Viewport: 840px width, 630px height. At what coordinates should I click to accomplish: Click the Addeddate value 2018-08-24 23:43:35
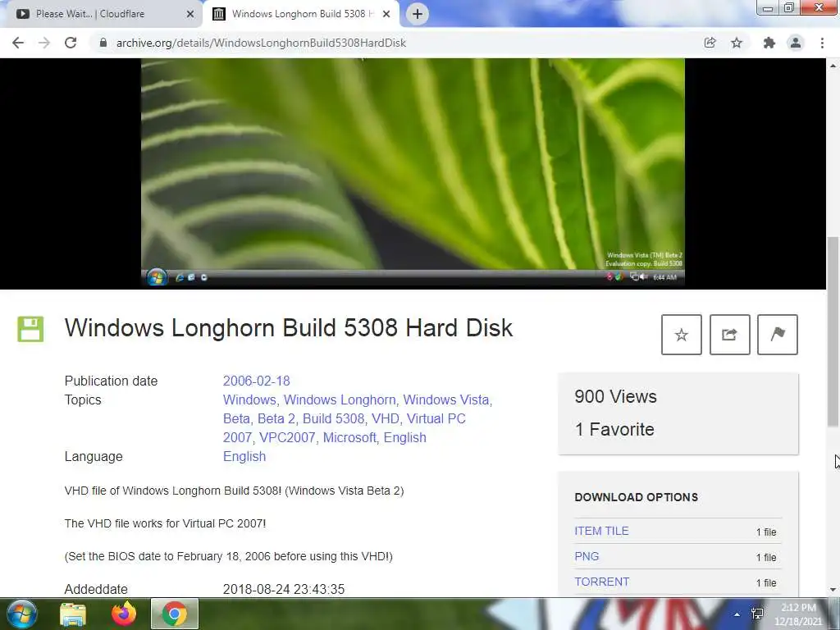283,589
